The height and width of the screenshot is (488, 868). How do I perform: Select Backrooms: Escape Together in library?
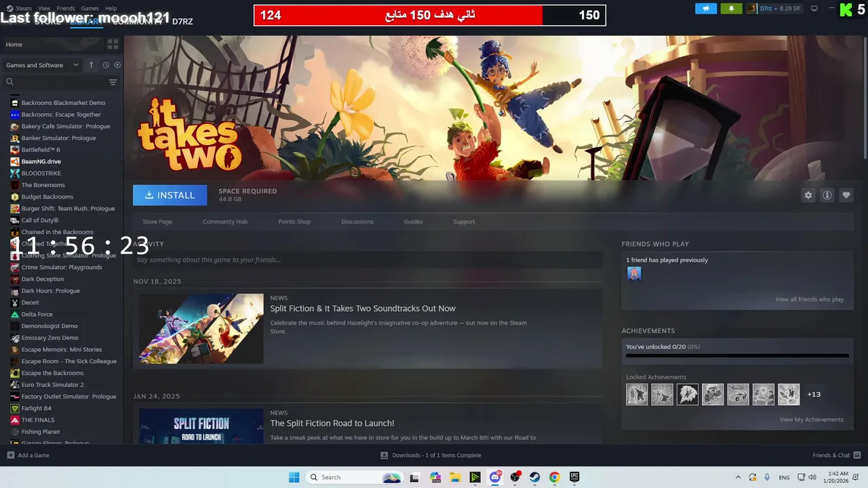click(x=61, y=115)
